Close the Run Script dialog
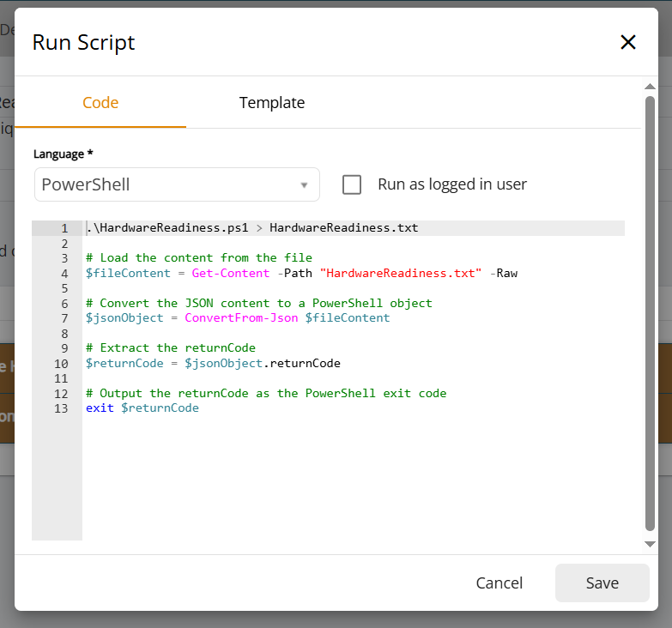672x628 pixels. (x=628, y=42)
